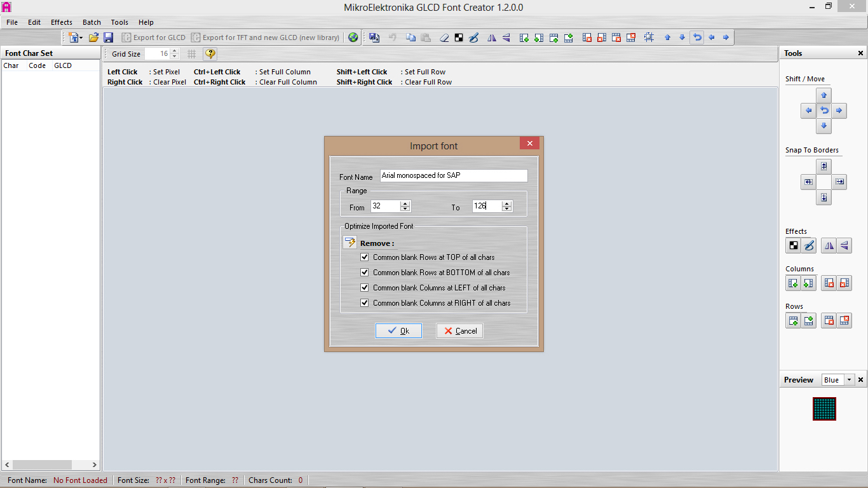Click the yellow help question mark icon
The height and width of the screenshot is (488, 868).
tap(210, 54)
